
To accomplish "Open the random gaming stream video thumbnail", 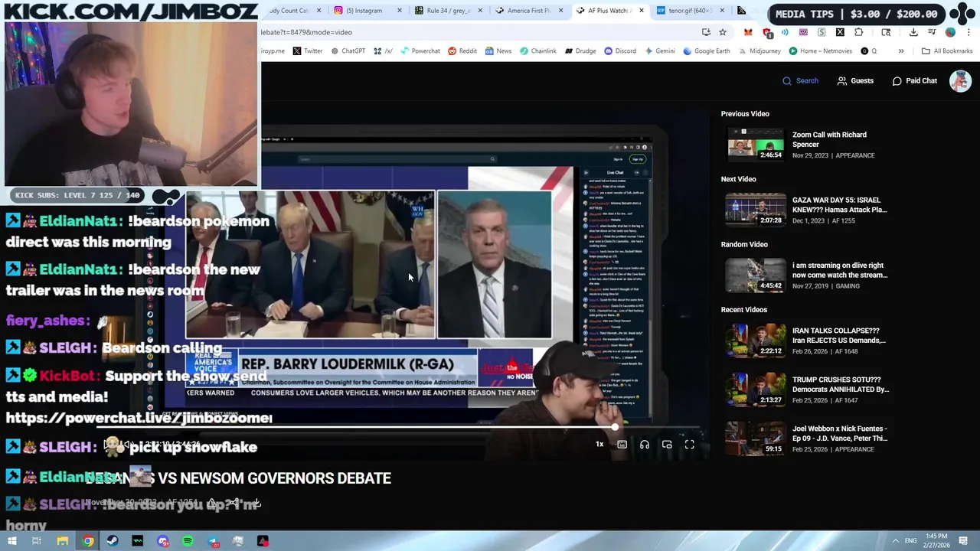I will (756, 275).
